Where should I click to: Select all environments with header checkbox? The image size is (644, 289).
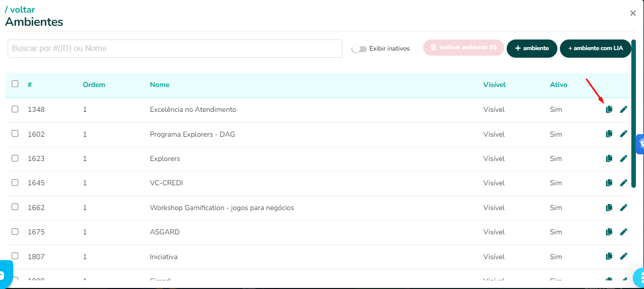15,84
